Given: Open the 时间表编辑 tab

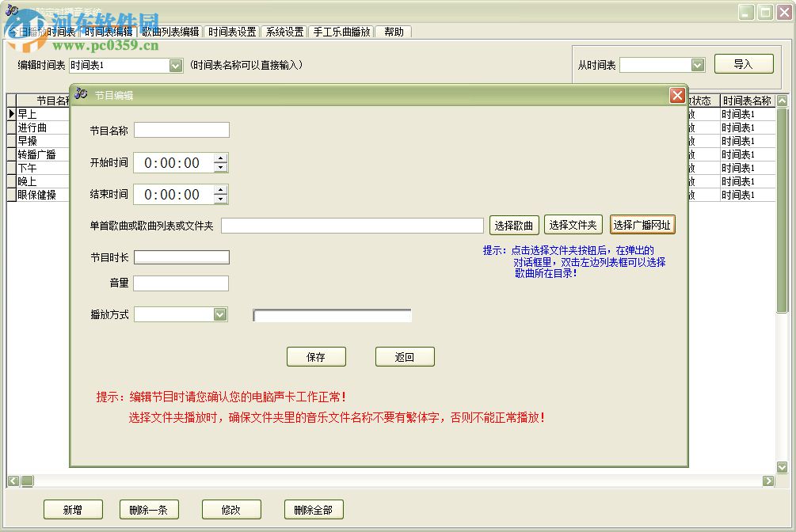Looking at the screenshot, I should [109, 32].
